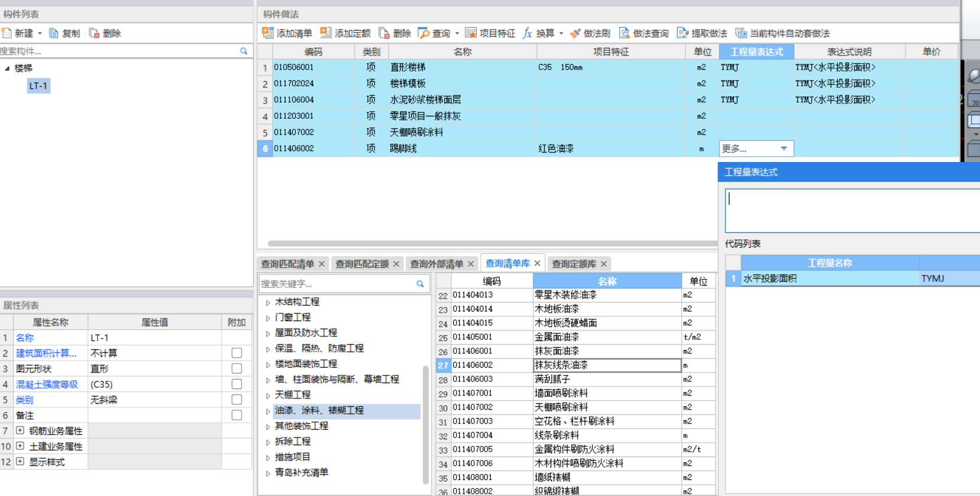This screenshot has width=980, height=496.
Task: Click horizontal scrollbar under 构件做法 table
Action: point(491,243)
